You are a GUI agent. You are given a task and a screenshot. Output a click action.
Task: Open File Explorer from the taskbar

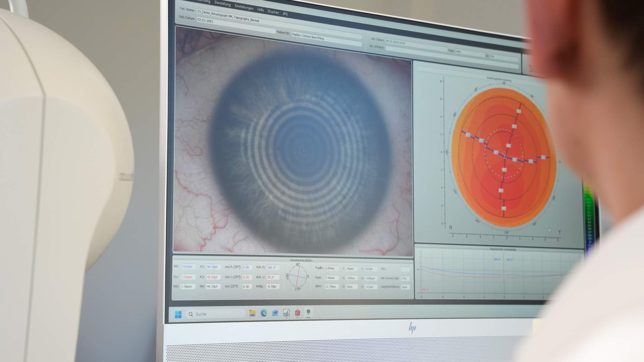[x=252, y=313]
